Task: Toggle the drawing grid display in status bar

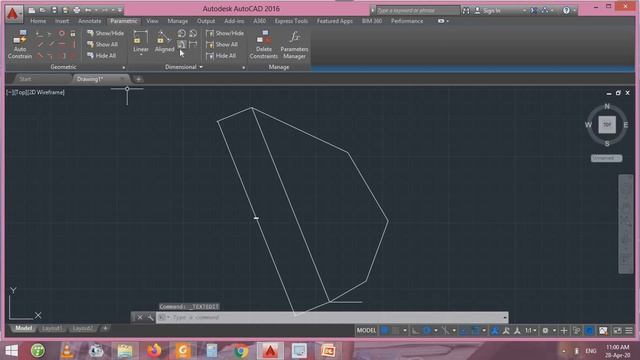Action: pyautogui.click(x=384, y=330)
